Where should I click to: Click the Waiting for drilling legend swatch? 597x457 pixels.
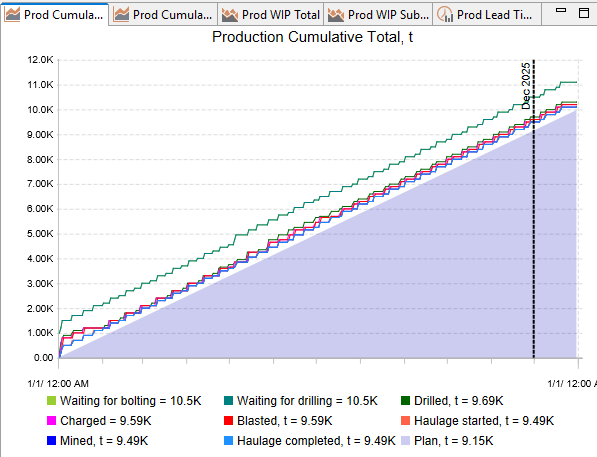(x=228, y=401)
